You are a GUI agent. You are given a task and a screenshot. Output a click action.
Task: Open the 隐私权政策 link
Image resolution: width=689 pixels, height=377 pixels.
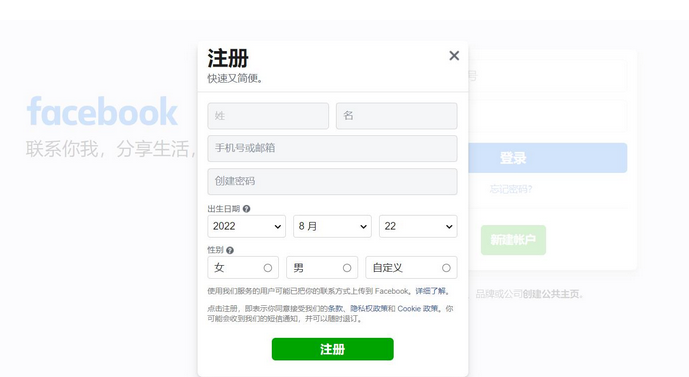click(x=369, y=309)
